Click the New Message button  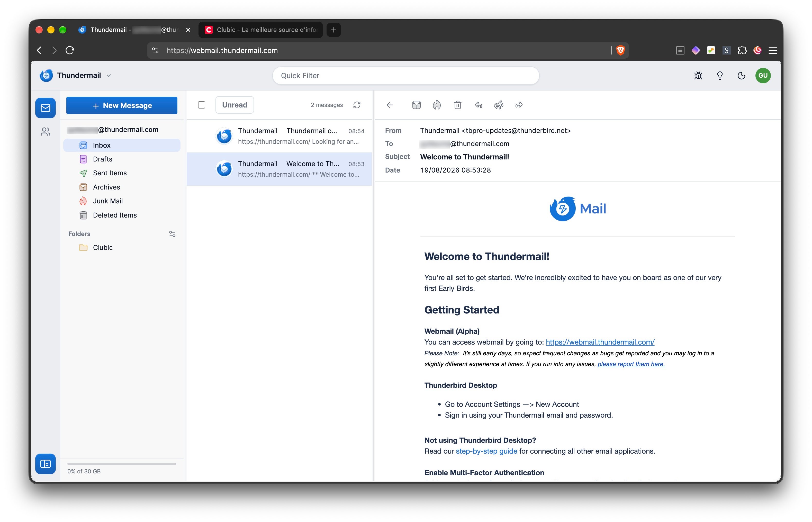(122, 105)
